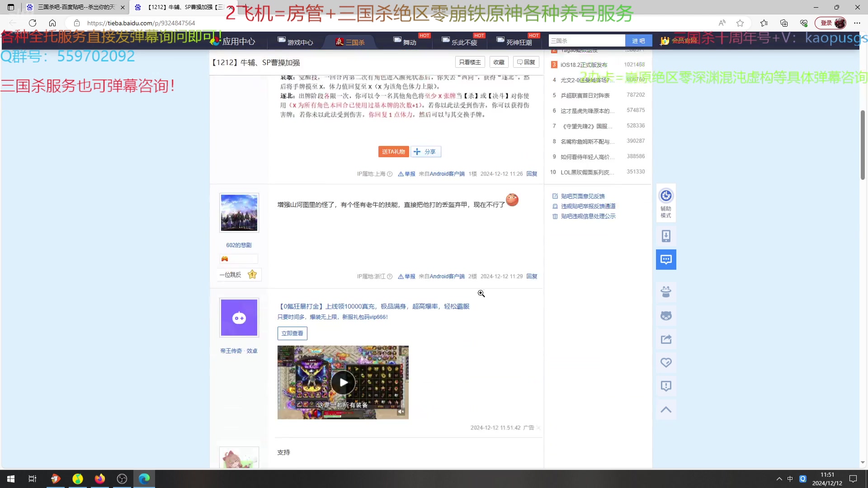The width and height of the screenshot is (868, 488).
Task: Click the report feedback sidebar icon
Action: point(666,386)
